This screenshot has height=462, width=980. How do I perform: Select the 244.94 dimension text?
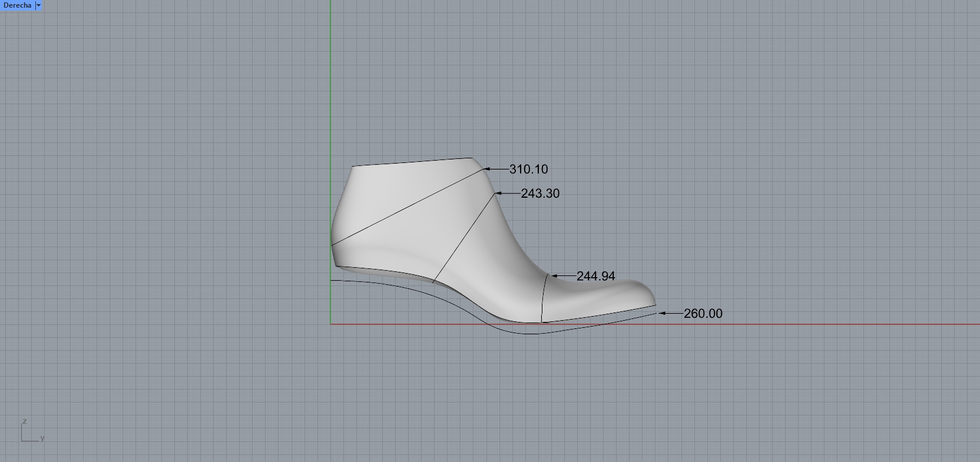tap(595, 276)
